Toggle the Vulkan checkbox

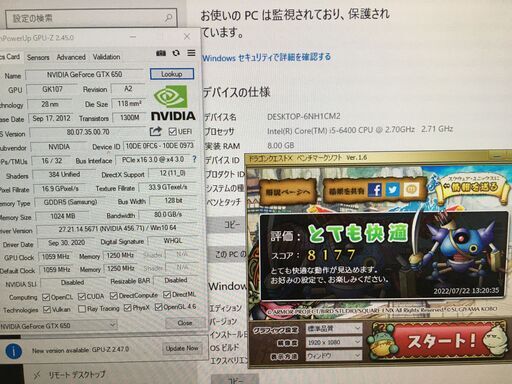[x=47, y=310]
